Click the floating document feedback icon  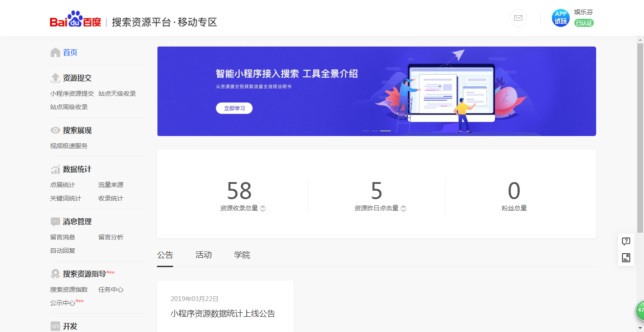click(x=626, y=258)
